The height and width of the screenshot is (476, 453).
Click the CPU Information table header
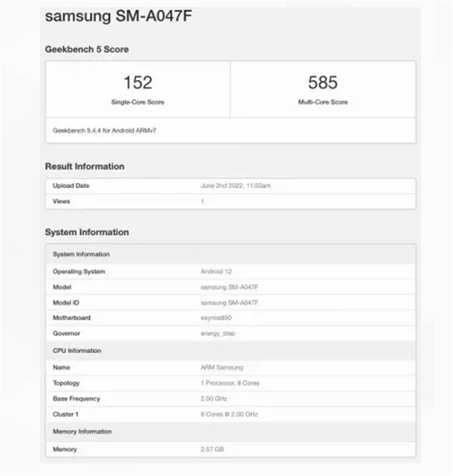tap(76, 351)
